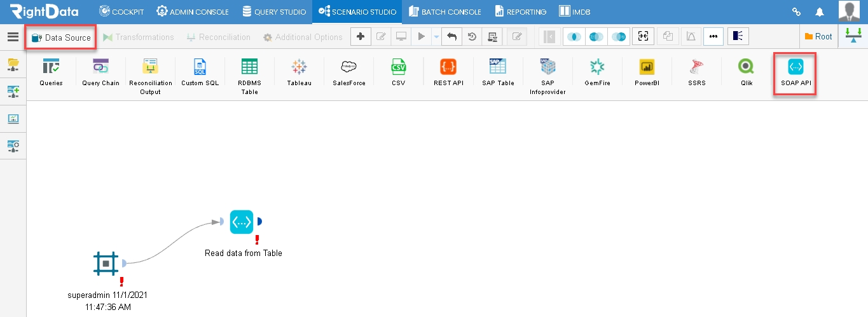
Task: Click the green arrows balance icon
Action: (x=853, y=37)
